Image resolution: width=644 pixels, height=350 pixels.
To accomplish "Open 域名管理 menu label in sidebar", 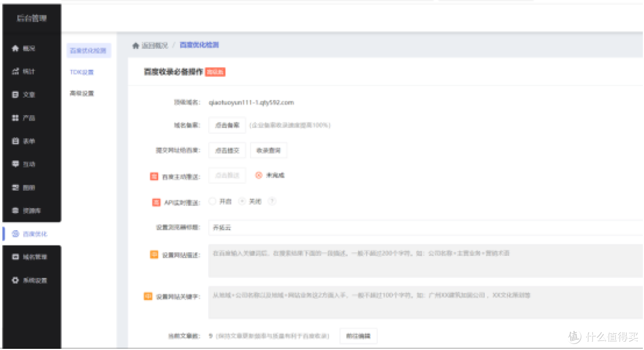I will [35, 257].
